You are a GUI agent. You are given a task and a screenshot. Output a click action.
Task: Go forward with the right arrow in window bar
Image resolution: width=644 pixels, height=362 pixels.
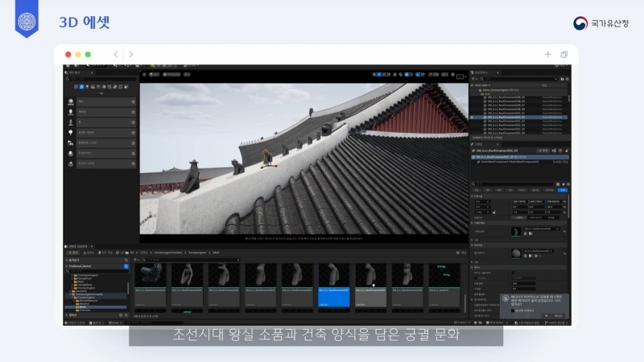(x=130, y=54)
